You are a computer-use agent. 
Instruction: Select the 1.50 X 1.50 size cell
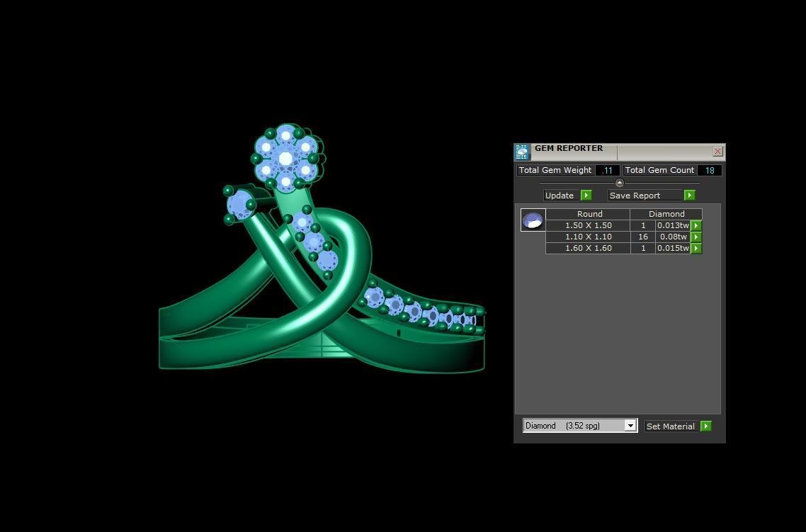[588, 226]
